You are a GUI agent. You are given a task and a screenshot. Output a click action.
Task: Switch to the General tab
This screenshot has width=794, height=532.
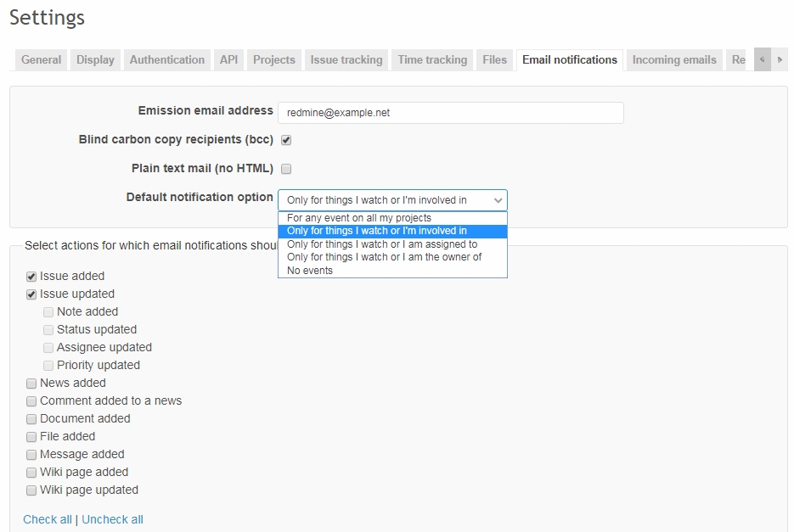pos(40,59)
